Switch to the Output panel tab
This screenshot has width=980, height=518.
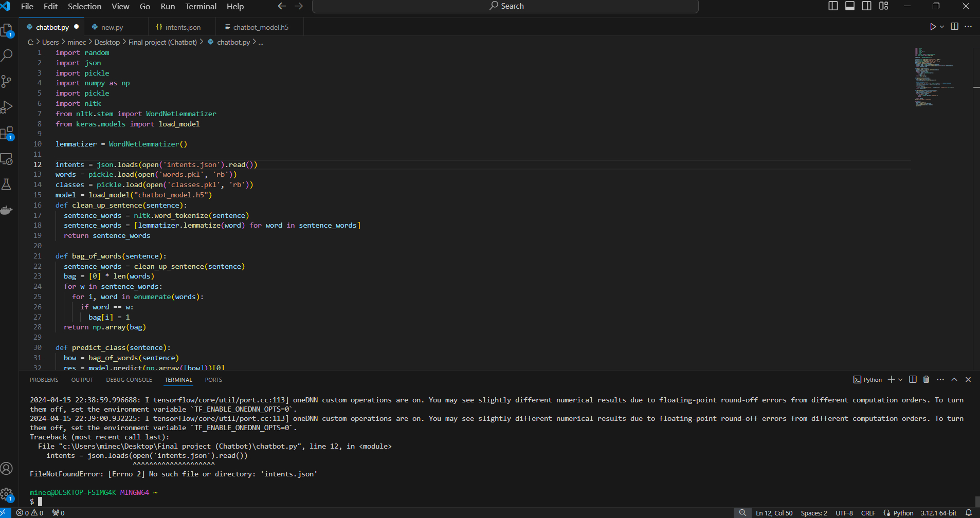(82, 380)
